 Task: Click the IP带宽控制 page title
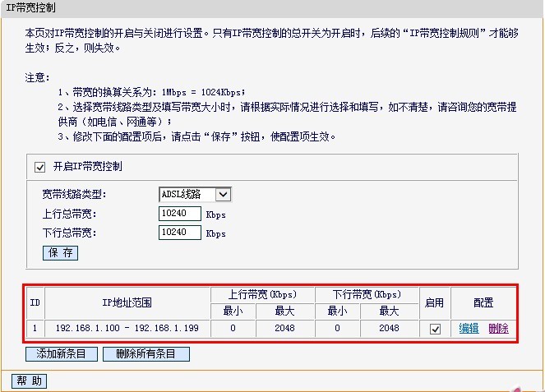point(31,7)
